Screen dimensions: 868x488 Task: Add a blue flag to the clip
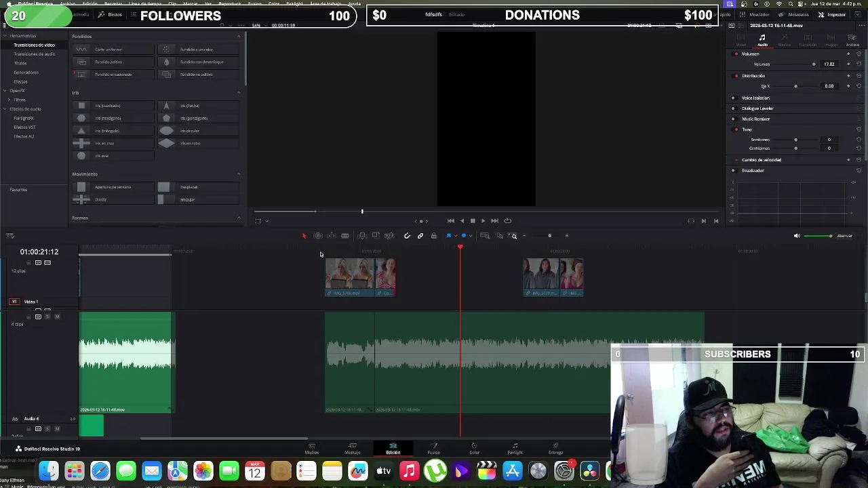click(449, 236)
